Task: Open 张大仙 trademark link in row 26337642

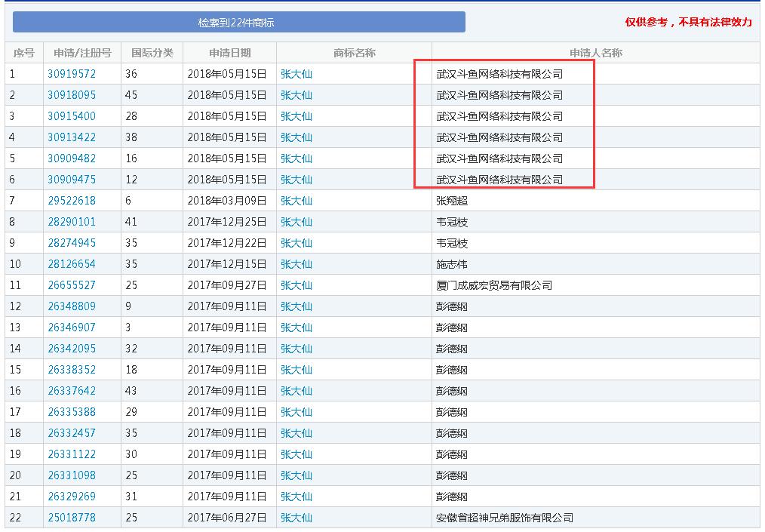Action: click(x=296, y=391)
